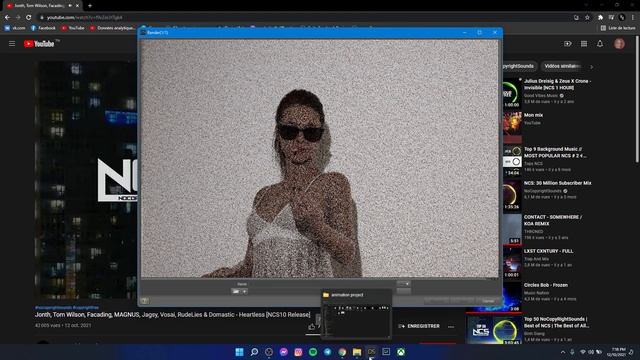Show hidden system tray icons
The image size is (640, 360).
coord(563,352)
